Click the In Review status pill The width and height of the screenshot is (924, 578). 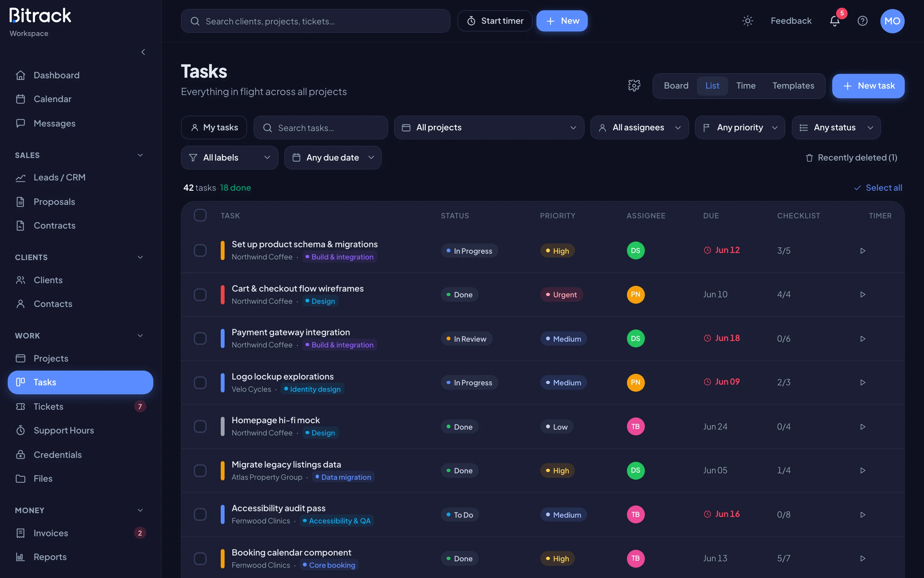tap(466, 339)
